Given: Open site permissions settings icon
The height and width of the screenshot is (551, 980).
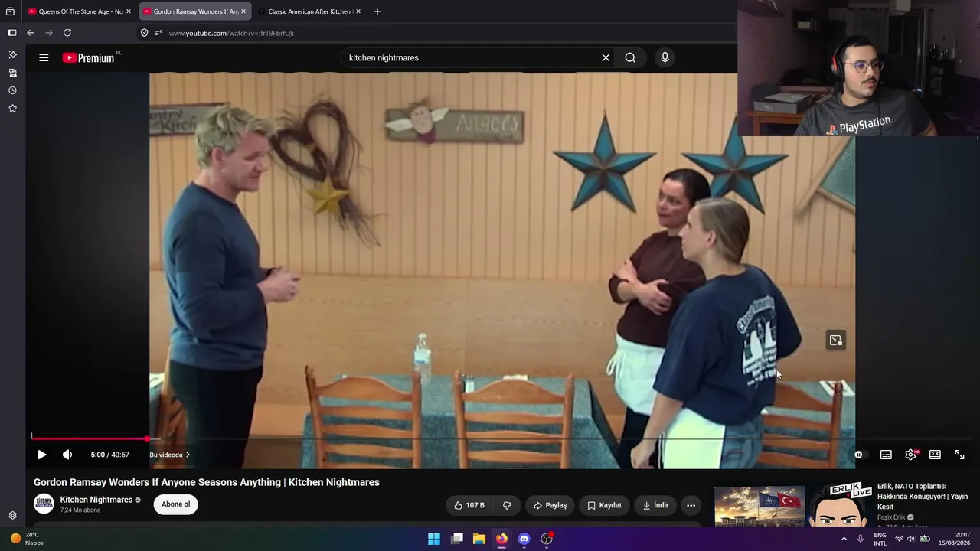Looking at the screenshot, I should point(158,33).
